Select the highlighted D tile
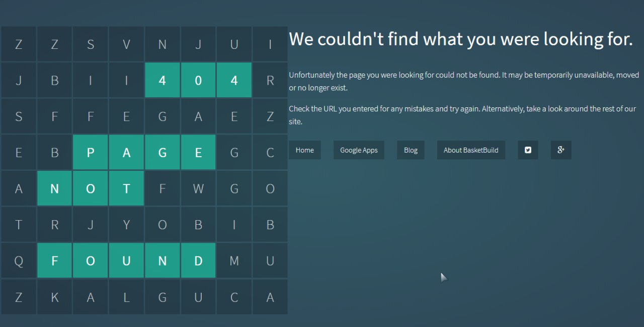Image resolution: width=644 pixels, height=327 pixels. (x=198, y=261)
